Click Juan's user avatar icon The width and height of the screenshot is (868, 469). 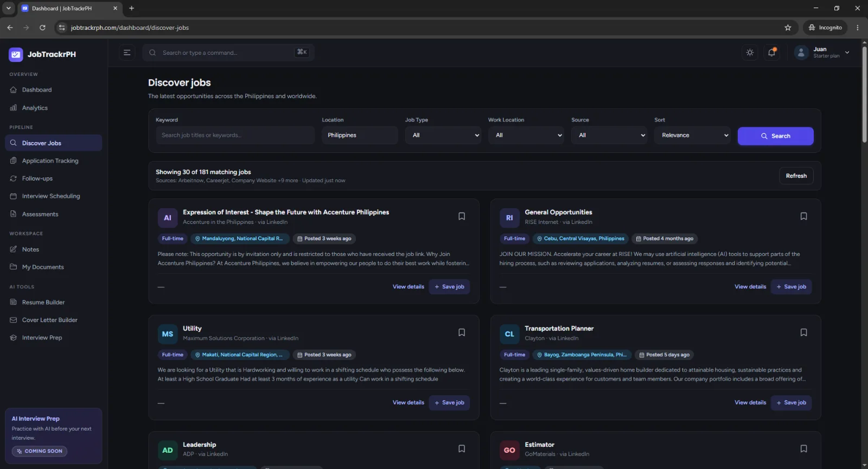tap(801, 53)
